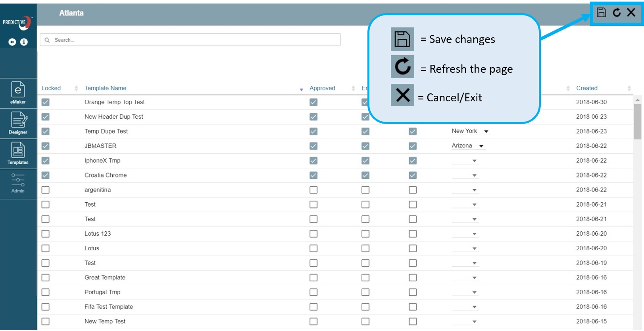
Task: Click the Refresh page icon in header
Action: (617, 13)
